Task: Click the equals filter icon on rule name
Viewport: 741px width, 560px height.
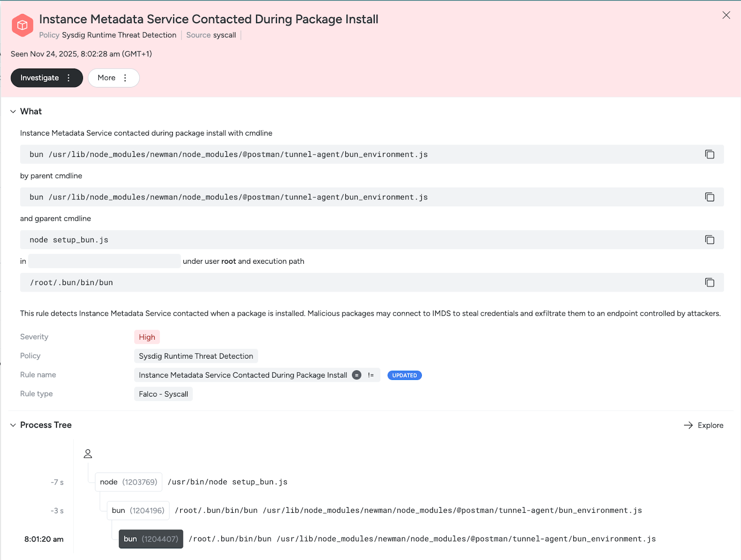Action: 357,375
